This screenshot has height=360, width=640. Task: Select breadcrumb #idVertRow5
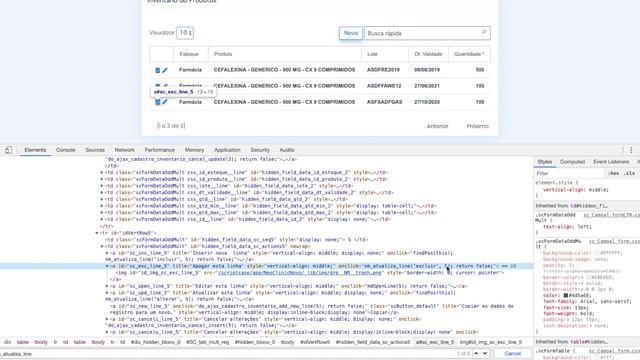click(x=315, y=342)
